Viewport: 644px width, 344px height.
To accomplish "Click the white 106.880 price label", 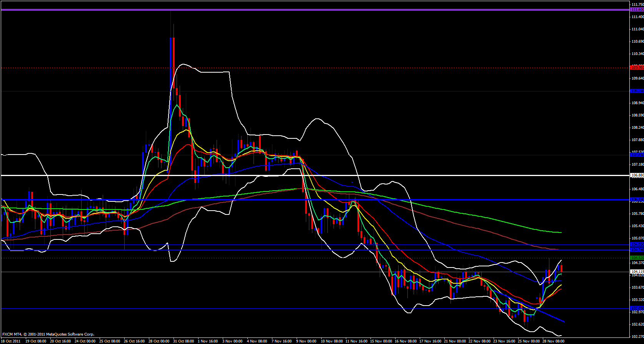I will click(637, 175).
